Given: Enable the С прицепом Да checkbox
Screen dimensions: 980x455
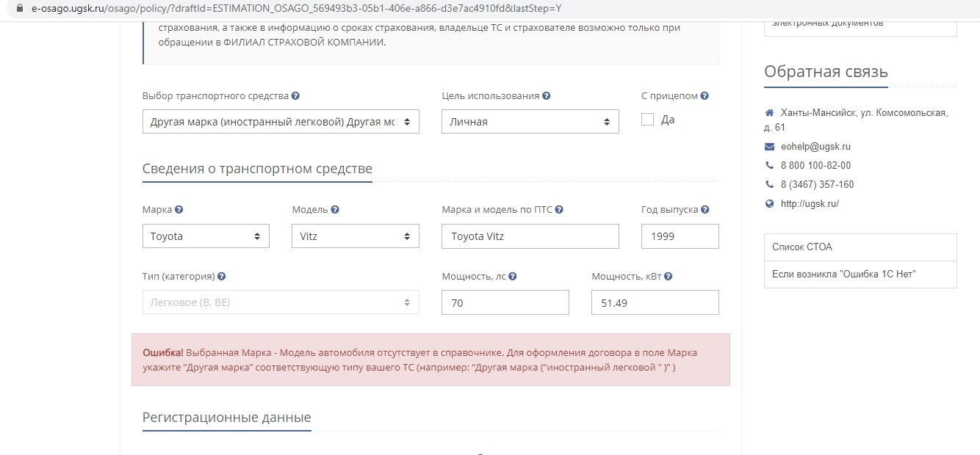Looking at the screenshot, I should point(647,120).
